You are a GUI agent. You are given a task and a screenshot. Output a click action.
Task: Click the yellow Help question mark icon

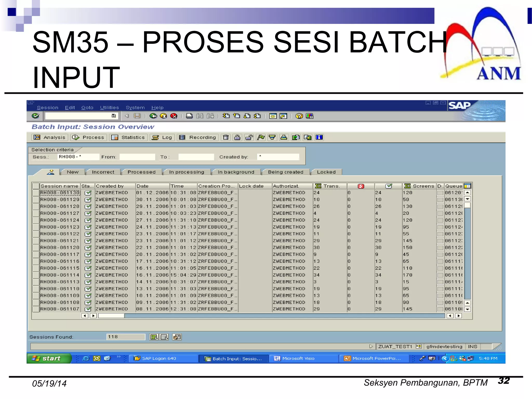click(299, 116)
